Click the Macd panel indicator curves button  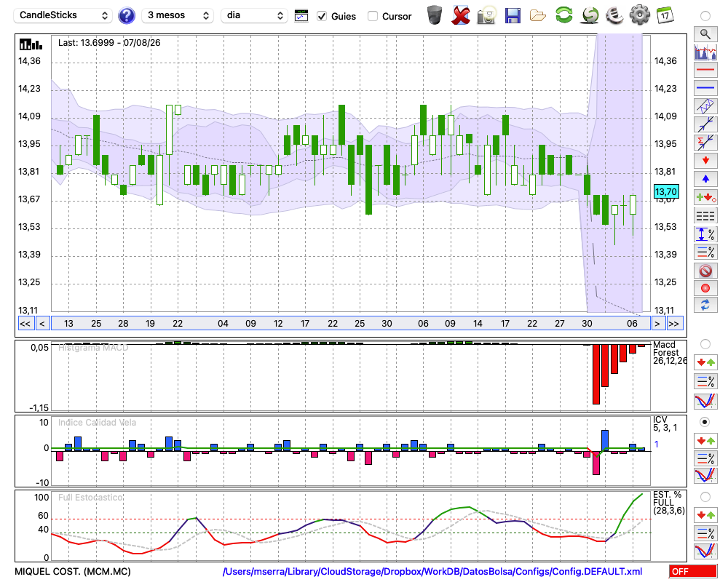[705, 401]
